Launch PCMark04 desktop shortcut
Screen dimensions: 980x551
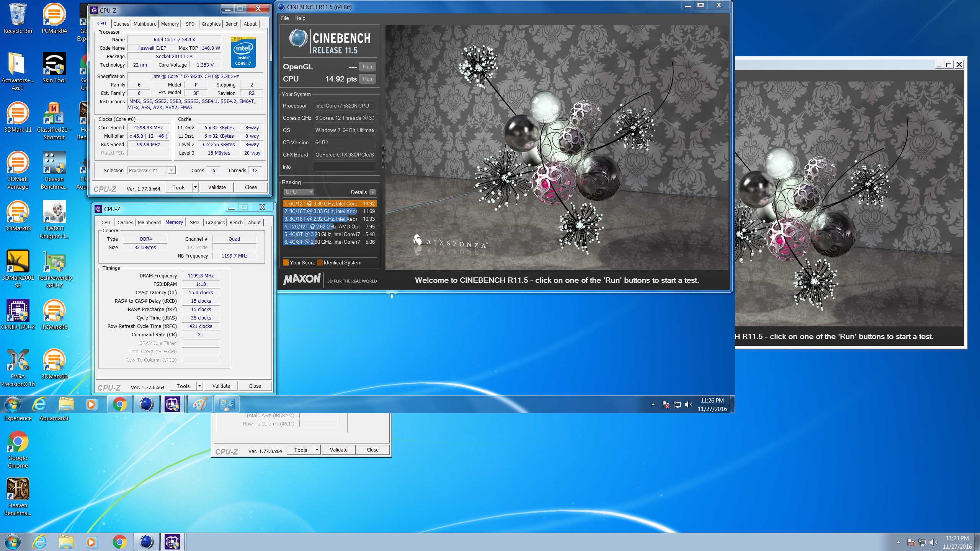pos(54,18)
